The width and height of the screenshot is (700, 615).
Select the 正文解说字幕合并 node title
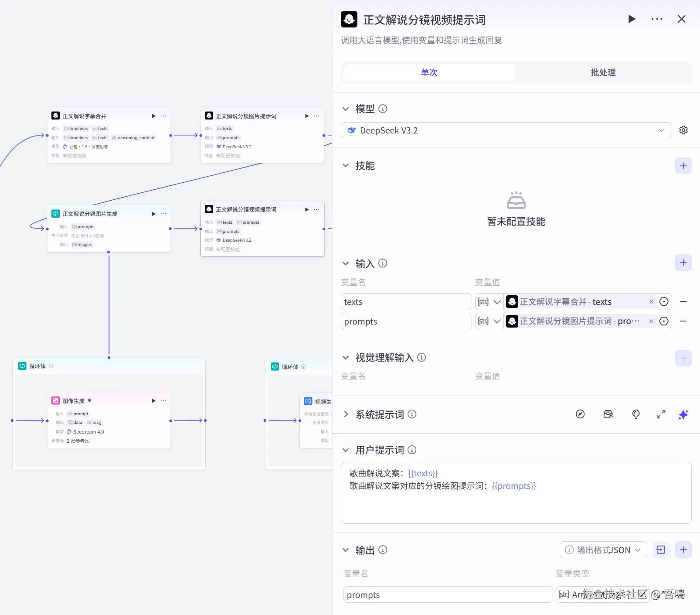coord(85,116)
